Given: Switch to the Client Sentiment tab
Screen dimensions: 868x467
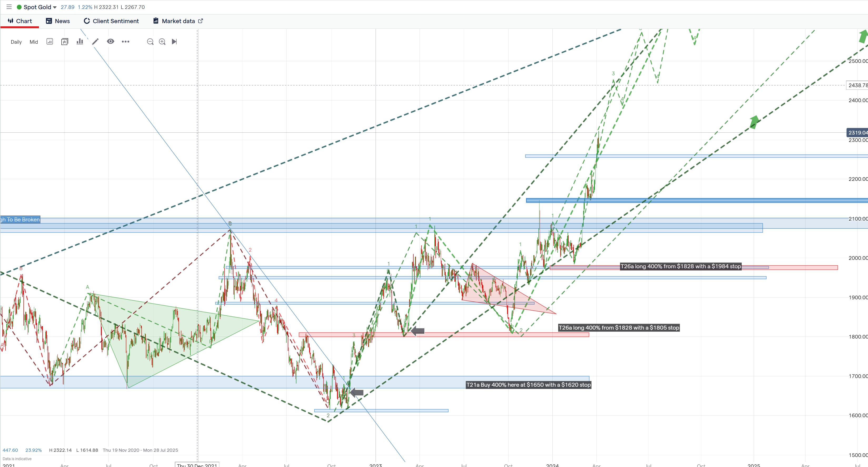Looking at the screenshot, I should [x=111, y=21].
